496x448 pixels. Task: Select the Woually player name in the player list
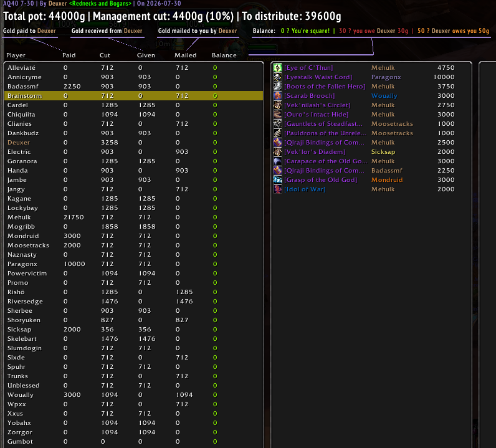tap(20, 395)
